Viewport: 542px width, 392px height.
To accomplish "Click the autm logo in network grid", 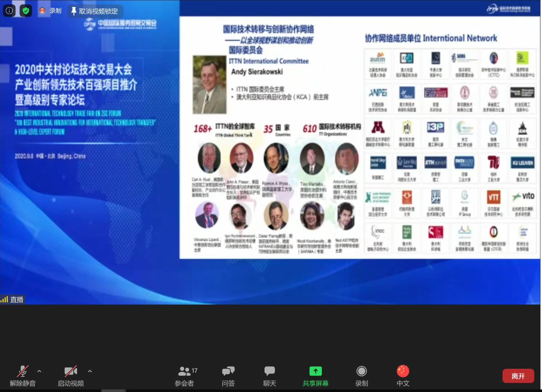I will pyautogui.click(x=377, y=58).
